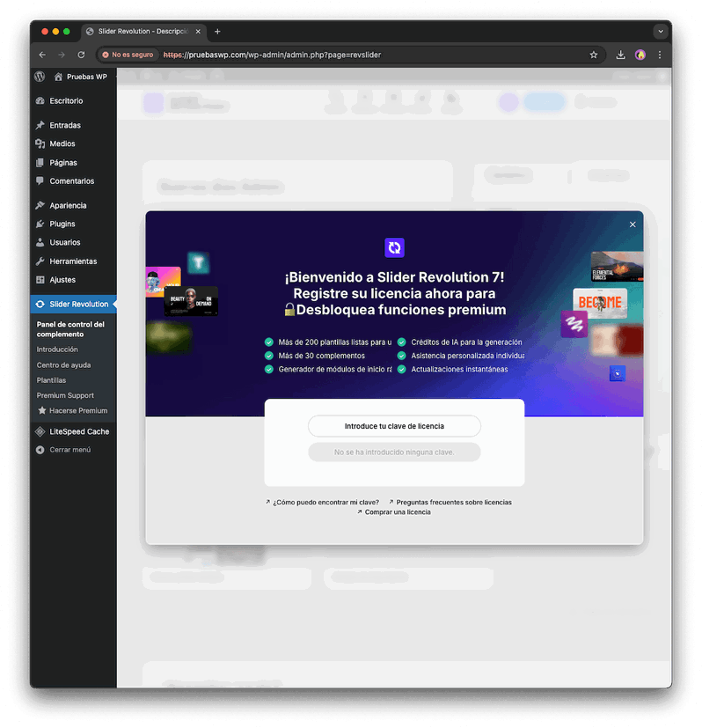Click the Comentarios bubble icon

[x=40, y=181]
